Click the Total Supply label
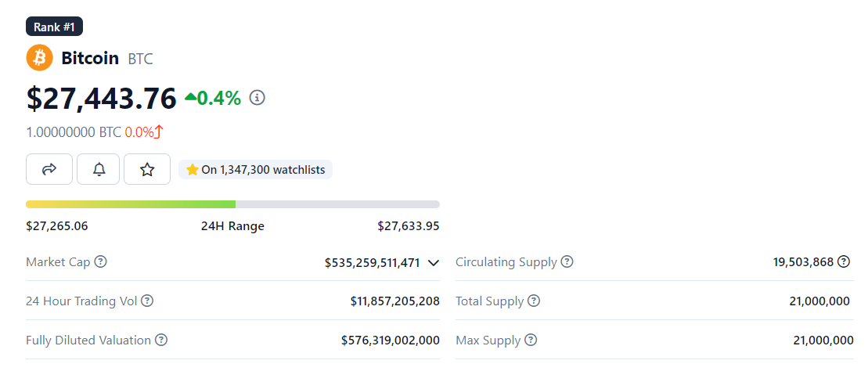 click(x=489, y=301)
